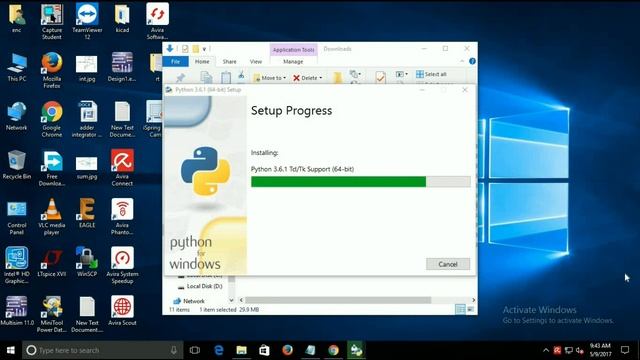Show hidden system tray icons
Viewport: 640px width, 360px height.
point(546,350)
